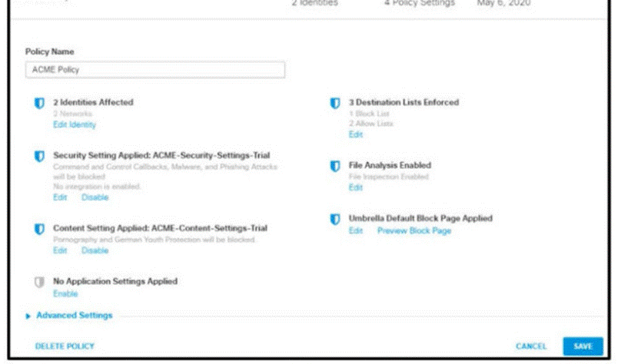The image size is (618, 364).
Task: Click Delete Policy
Action: tap(65, 346)
